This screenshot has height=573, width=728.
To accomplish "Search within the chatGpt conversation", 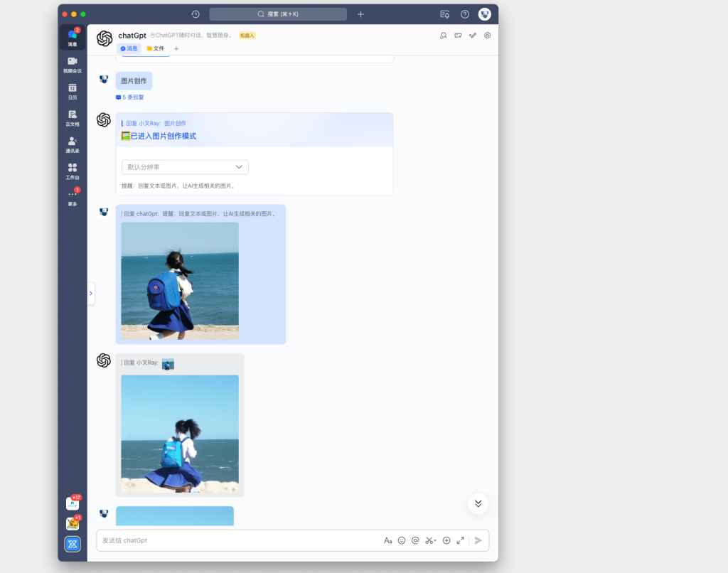I will 444,36.
